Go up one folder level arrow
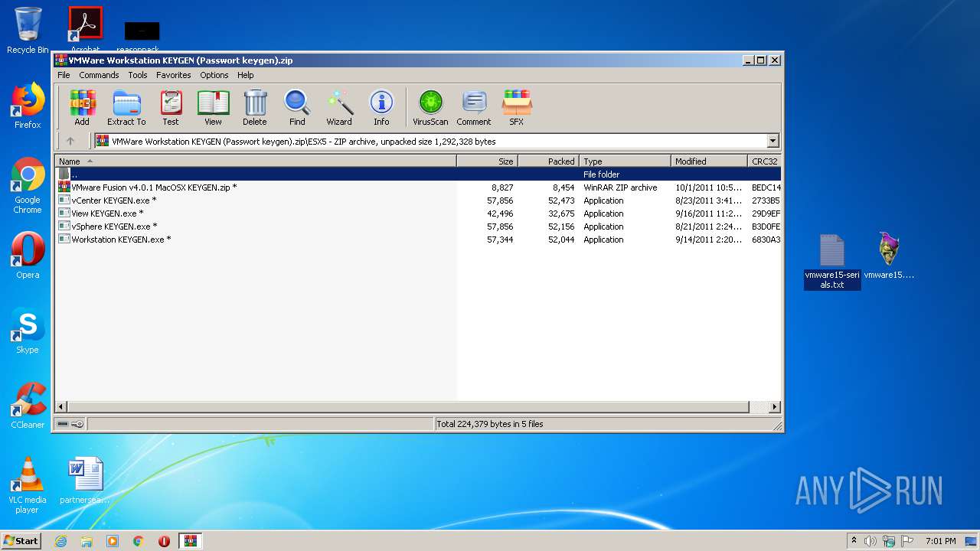 click(70, 141)
